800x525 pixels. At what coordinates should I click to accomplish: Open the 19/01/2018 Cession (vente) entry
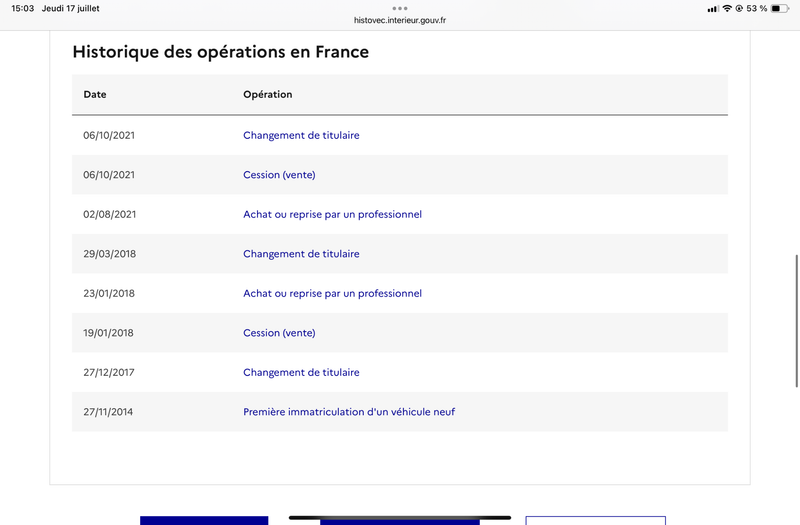click(279, 333)
